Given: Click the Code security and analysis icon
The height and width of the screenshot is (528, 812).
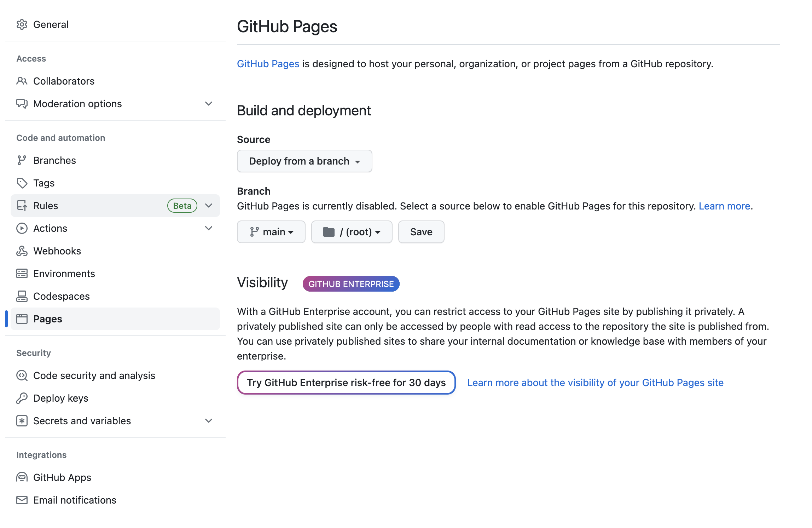Looking at the screenshot, I should pyautogui.click(x=22, y=375).
